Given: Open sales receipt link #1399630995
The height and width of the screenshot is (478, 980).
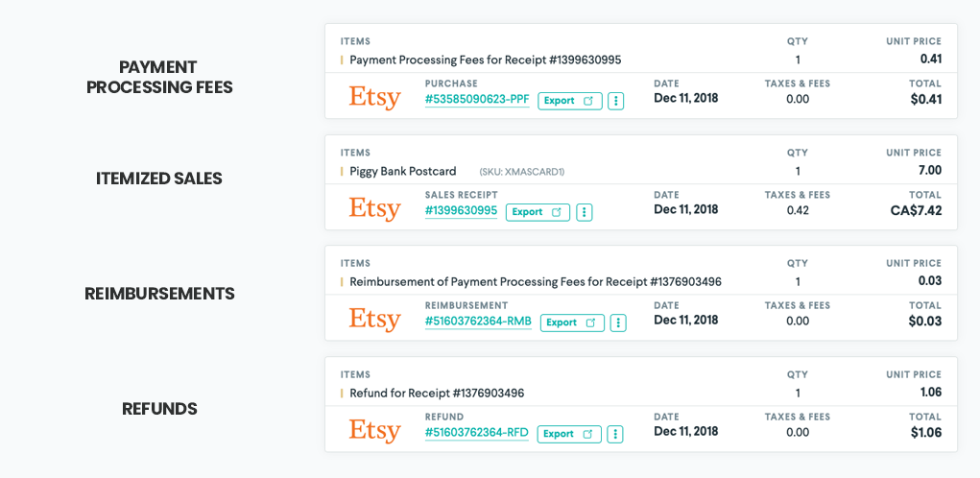Looking at the screenshot, I should [461, 210].
